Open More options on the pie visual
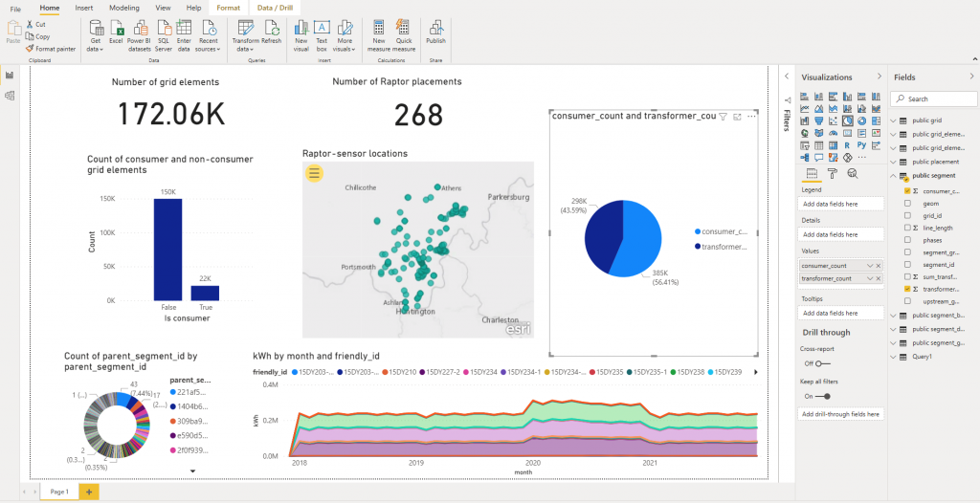Screen dimensions: 980x503 [x=751, y=117]
